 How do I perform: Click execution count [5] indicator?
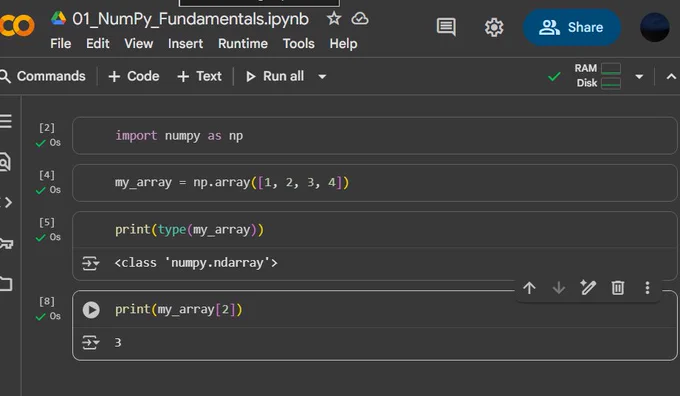[47, 223]
